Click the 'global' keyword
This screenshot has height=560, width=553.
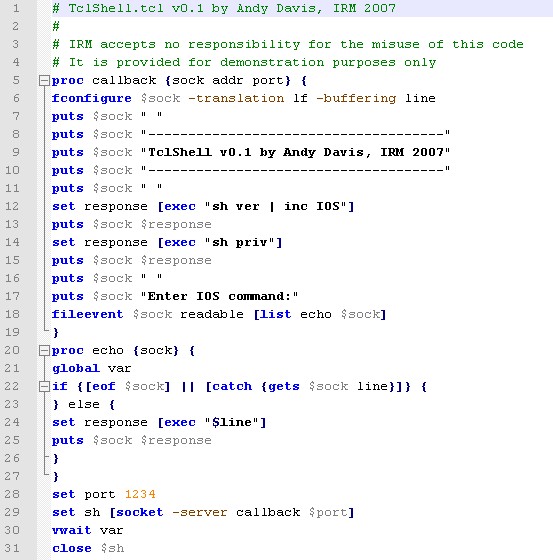click(76, 368)
